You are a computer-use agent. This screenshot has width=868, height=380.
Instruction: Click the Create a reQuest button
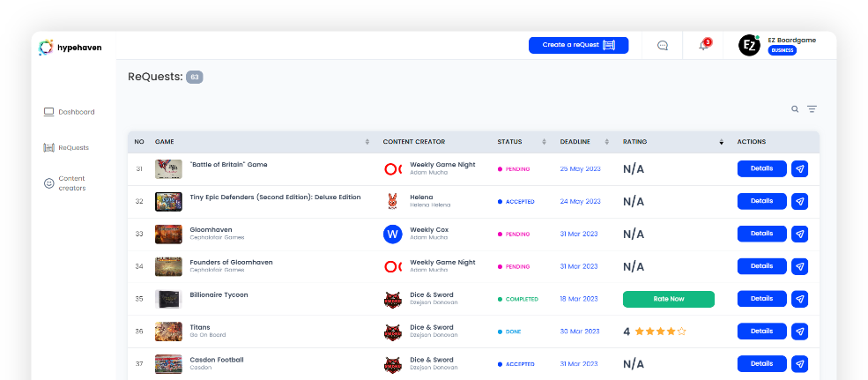coord(578,45)
